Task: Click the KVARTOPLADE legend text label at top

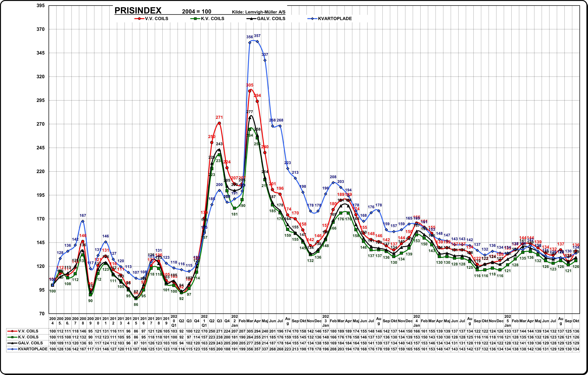Action: pyautogui.click(x=335, y=19)
